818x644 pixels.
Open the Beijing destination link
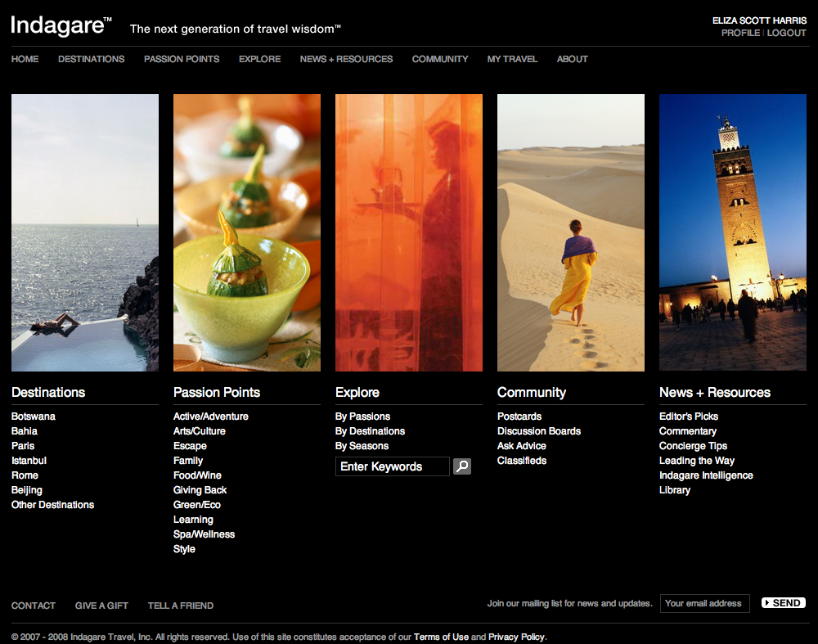[27, 490]
